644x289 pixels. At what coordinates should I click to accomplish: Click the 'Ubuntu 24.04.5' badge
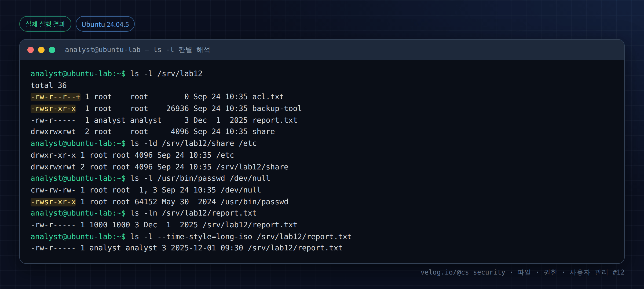pos(105,24)
